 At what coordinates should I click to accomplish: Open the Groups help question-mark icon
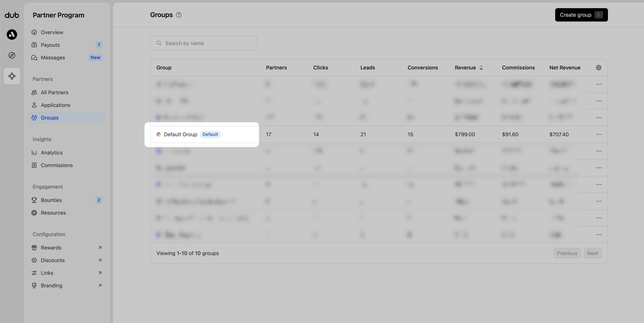(x=179, y=15)
